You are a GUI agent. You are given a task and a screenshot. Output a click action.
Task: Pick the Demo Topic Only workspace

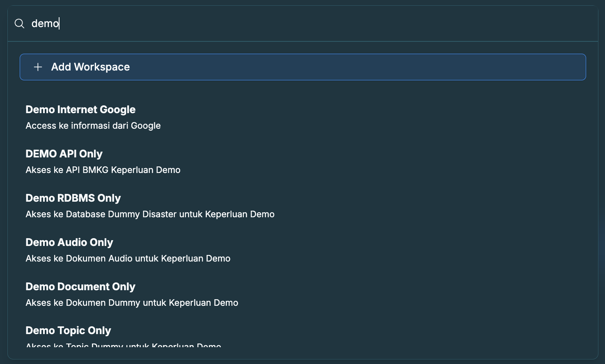[68, 330]
